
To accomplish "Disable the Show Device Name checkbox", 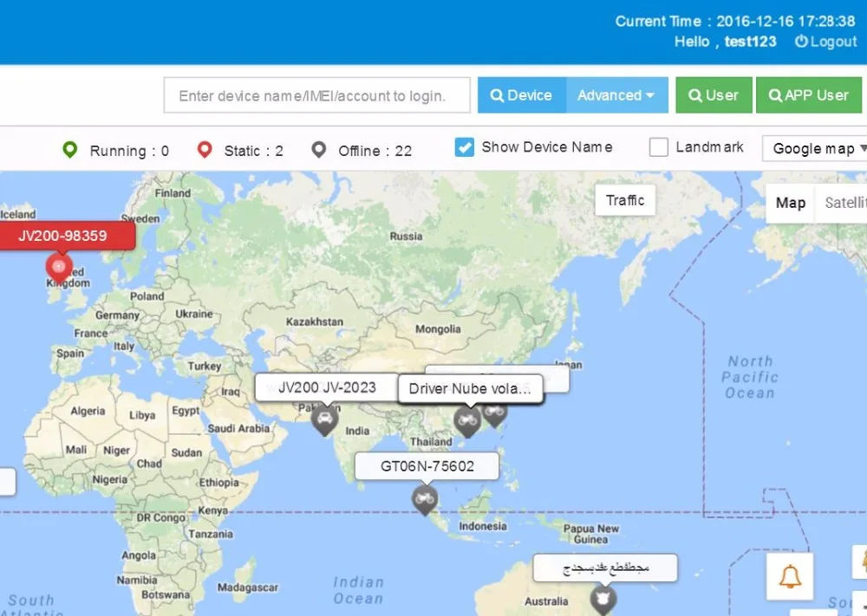I will pos(465,147).
